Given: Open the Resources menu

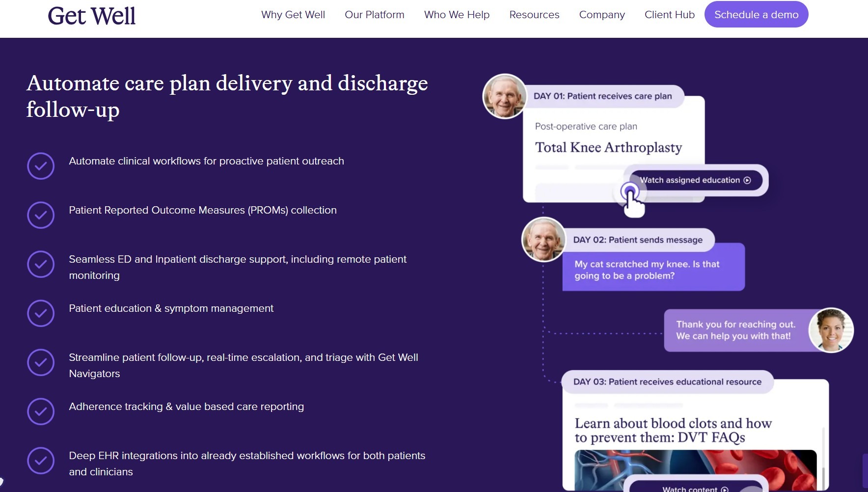Looking at the screenshot, I should click(x=534, y=15).
